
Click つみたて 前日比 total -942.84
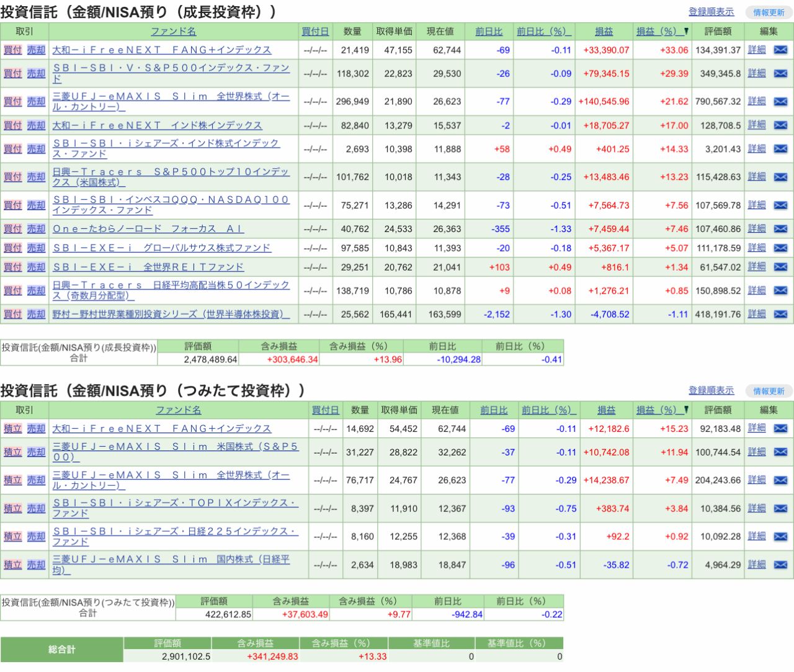[467, 614]
